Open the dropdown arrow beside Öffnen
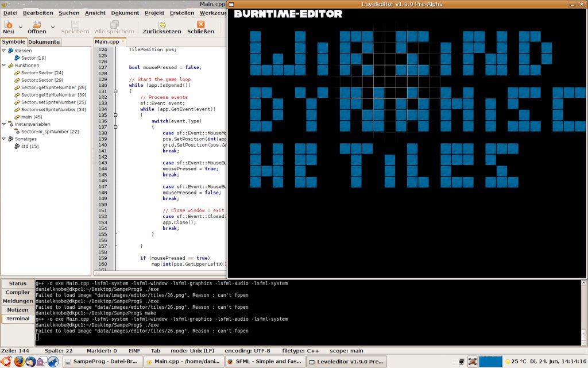Screen dimensions: 588x368 (53, 27)
